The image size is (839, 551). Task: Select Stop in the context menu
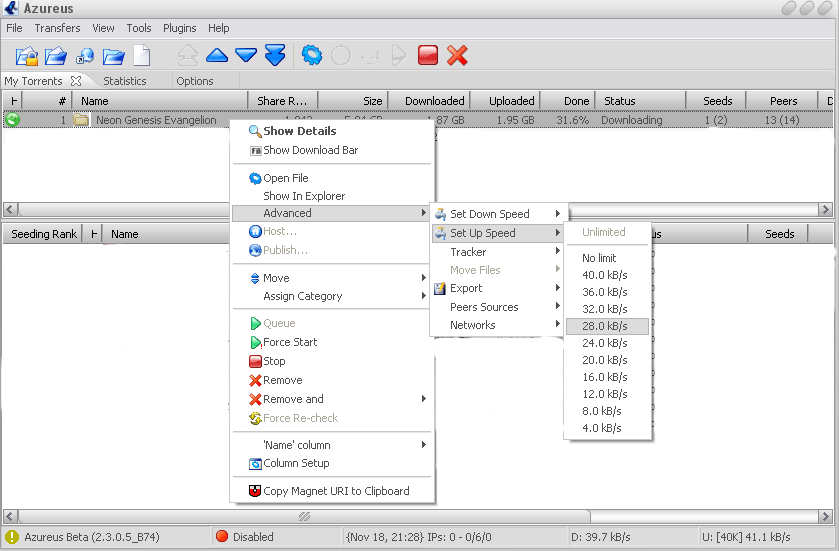click(x=332, y=361)
